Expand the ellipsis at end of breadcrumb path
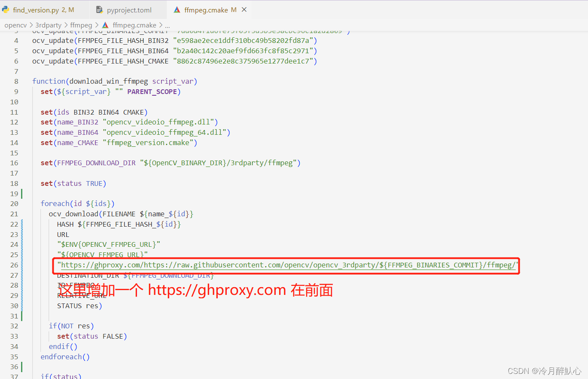 [167, 25]
